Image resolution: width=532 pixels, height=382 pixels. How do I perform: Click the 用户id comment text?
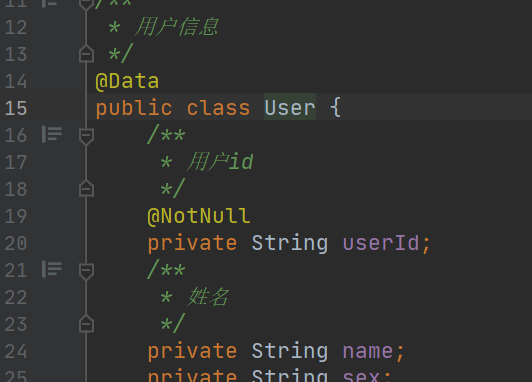click(220, 161)
